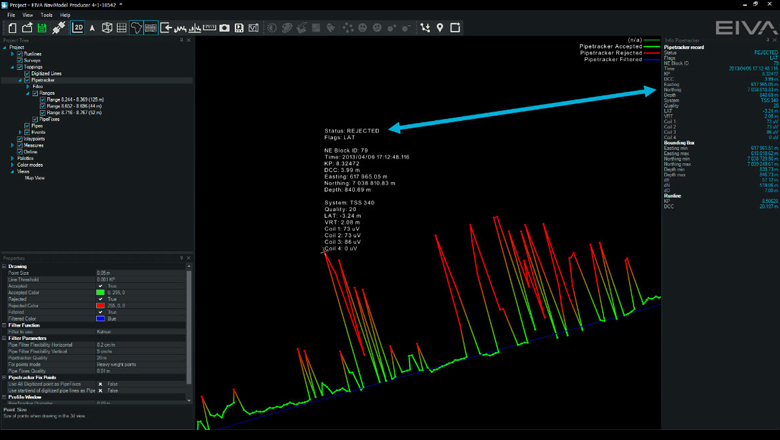780x440 pixels.
Task: Open the Help menu
Action: tap(65, 15)
